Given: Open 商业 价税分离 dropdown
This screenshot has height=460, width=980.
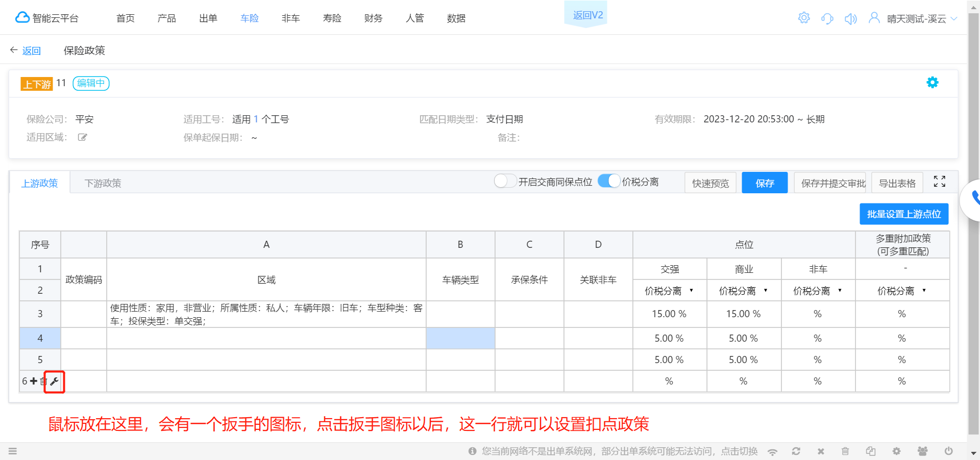Looking at the screenshot, I should 744,291.
